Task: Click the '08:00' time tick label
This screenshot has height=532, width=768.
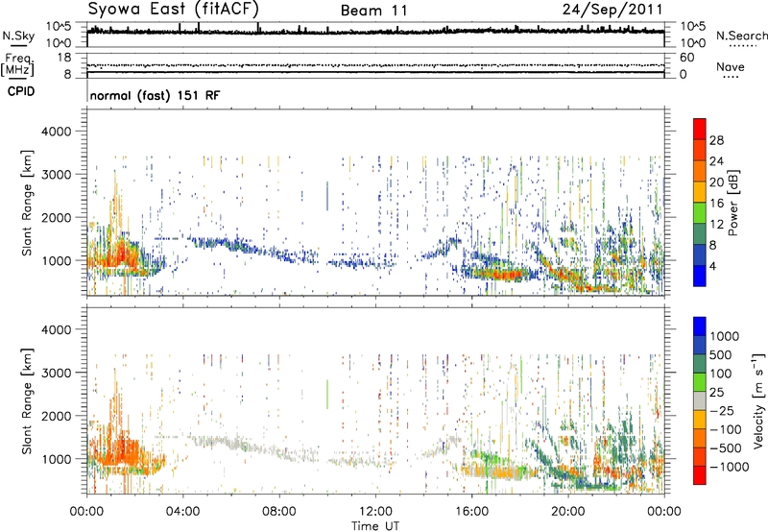Action: [x=278, y=512]
